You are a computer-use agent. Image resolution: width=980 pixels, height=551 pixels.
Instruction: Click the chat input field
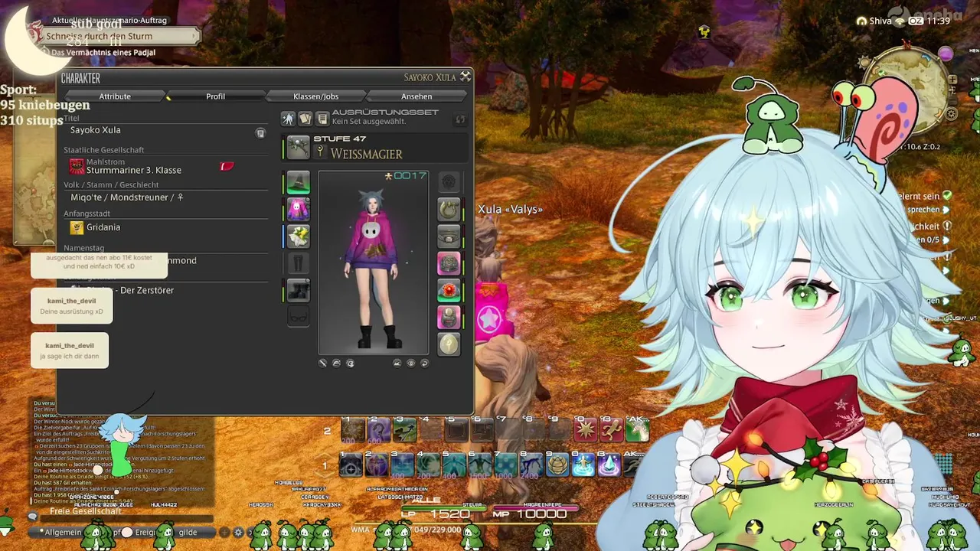point(126,518)
